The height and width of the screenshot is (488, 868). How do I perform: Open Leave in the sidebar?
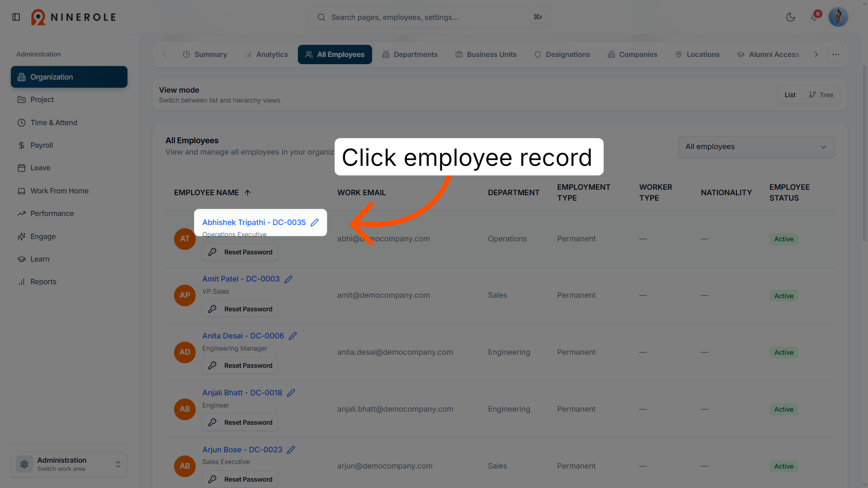tap(69, 168)
